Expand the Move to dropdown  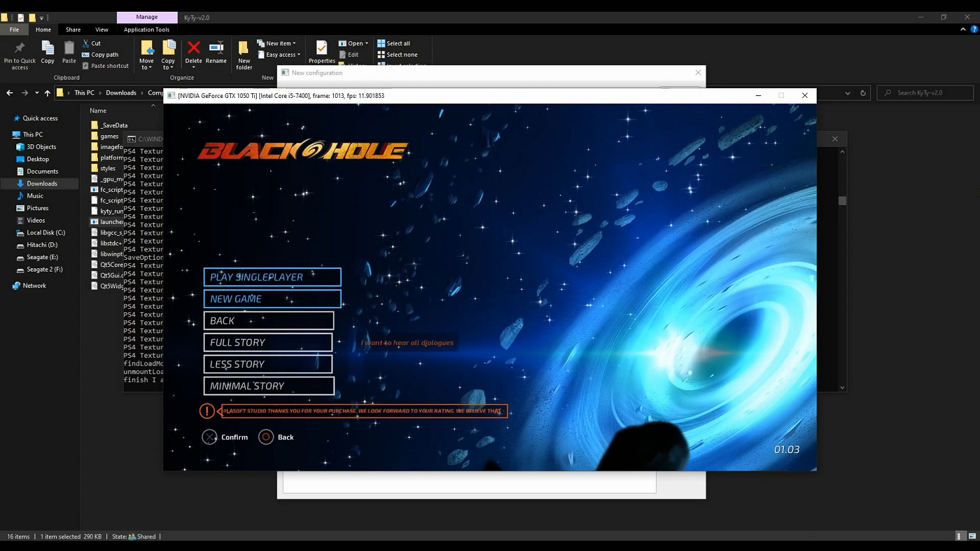pyautogui.click(x=146, y=52)
